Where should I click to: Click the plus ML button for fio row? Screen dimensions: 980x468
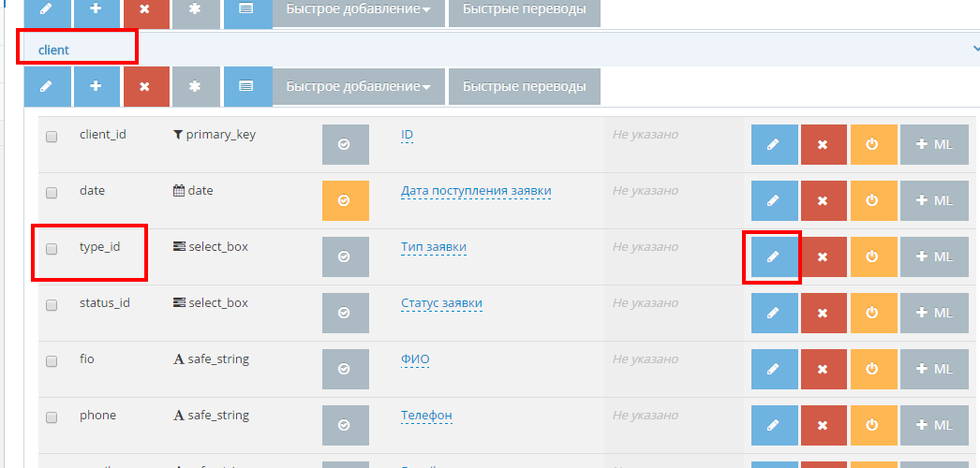(934, 369)
